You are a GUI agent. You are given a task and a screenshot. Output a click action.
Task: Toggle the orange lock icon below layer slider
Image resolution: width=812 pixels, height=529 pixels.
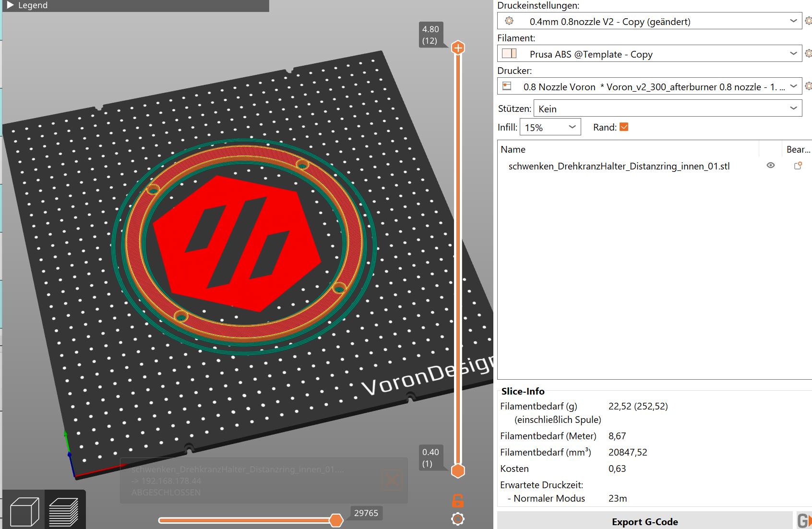pos(458,501)
